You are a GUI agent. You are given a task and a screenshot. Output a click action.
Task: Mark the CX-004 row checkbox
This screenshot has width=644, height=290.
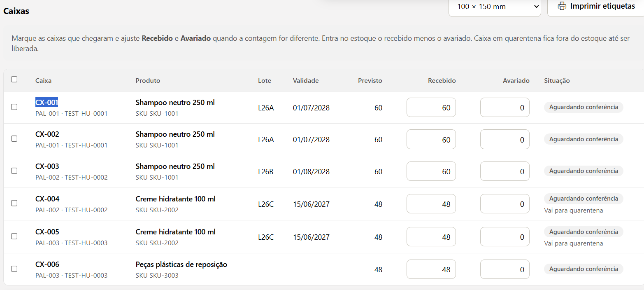click(x=14, y=203)
